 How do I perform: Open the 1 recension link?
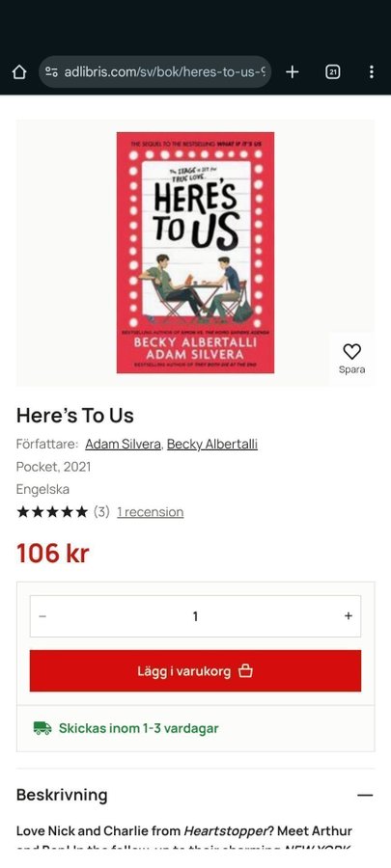(x=150, y=512)
